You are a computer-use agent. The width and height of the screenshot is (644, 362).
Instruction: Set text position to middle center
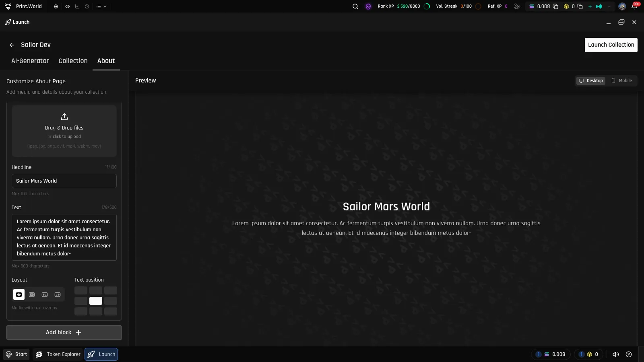pyautogui.click(x=96, y=301)
